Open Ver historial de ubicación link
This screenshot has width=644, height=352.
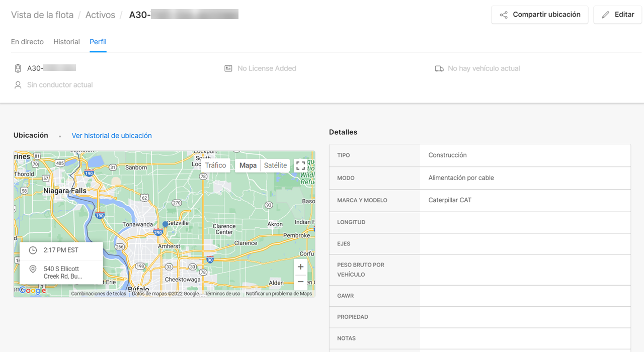point(111,136)
